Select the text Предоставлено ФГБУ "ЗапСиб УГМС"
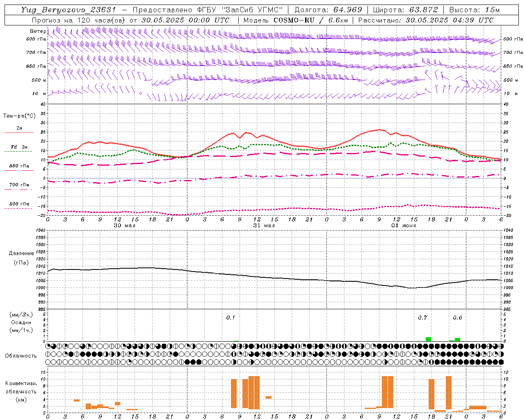 tap(208, 10)
